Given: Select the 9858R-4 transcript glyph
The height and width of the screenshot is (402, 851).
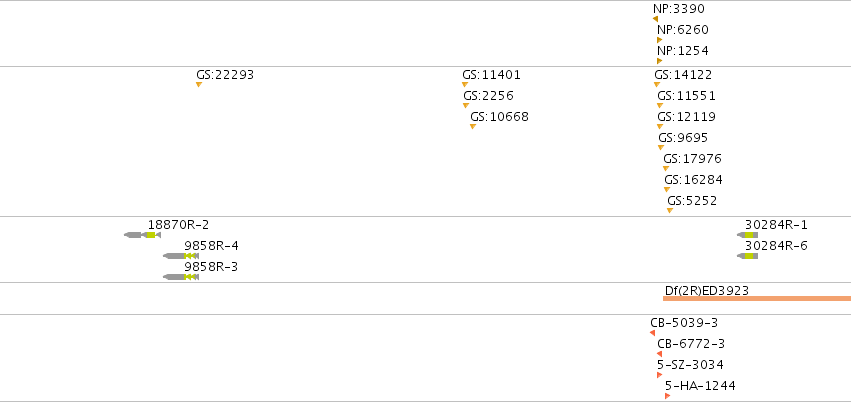Looking at the screenshot, I should (x=181, y=256).
